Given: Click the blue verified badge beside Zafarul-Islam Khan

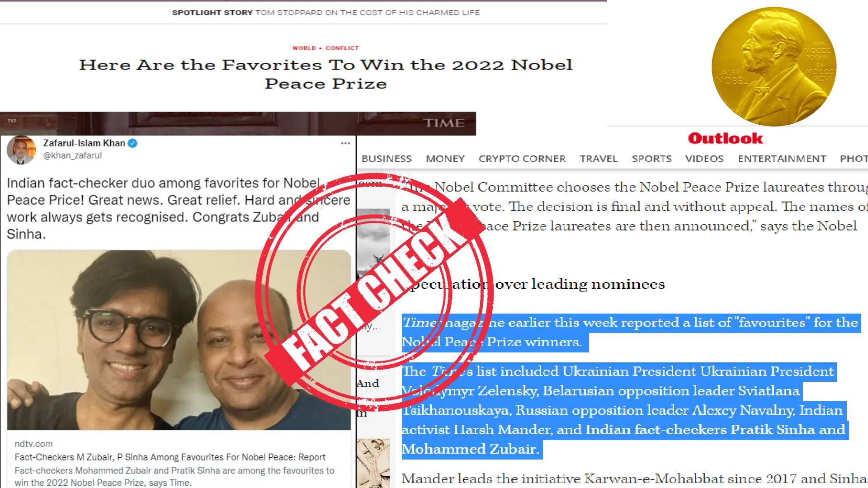Looking at the screenshot, I should [132, 143].
